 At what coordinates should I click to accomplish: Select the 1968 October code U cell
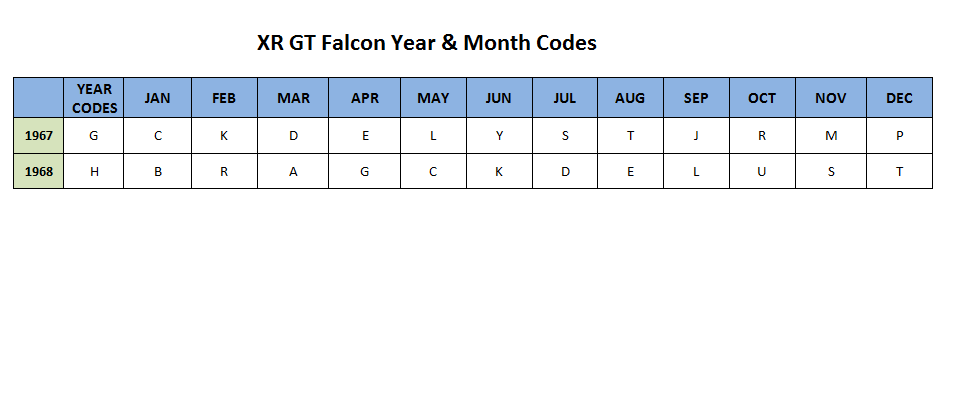[762, 171]
